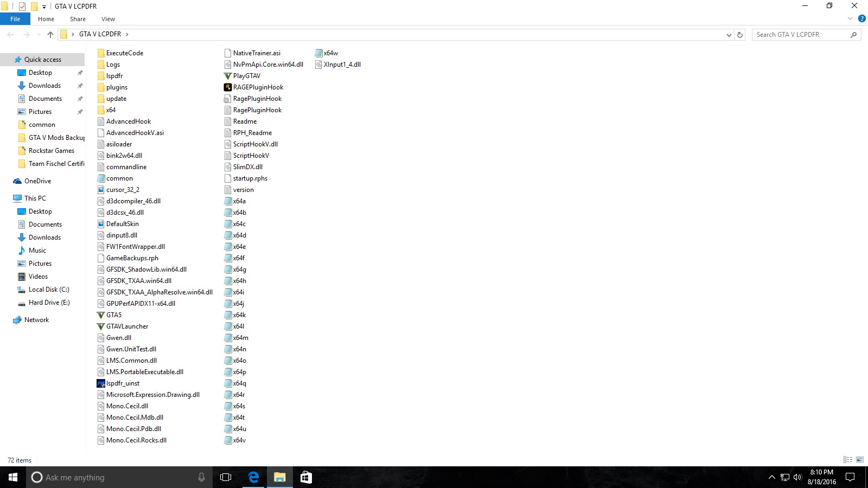Click the Search GTA V LCPDFR box
This screenshot has width=868, height=488.
click(x=806, y=35)
